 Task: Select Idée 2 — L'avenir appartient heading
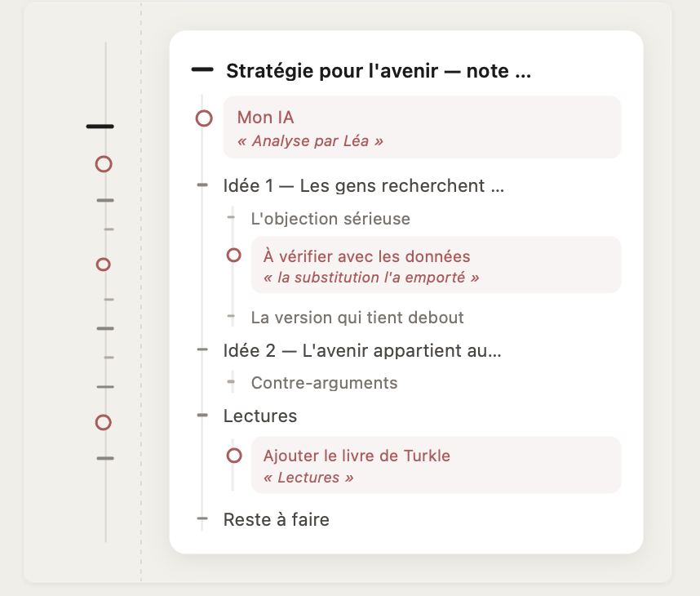(x=362, y=351)
